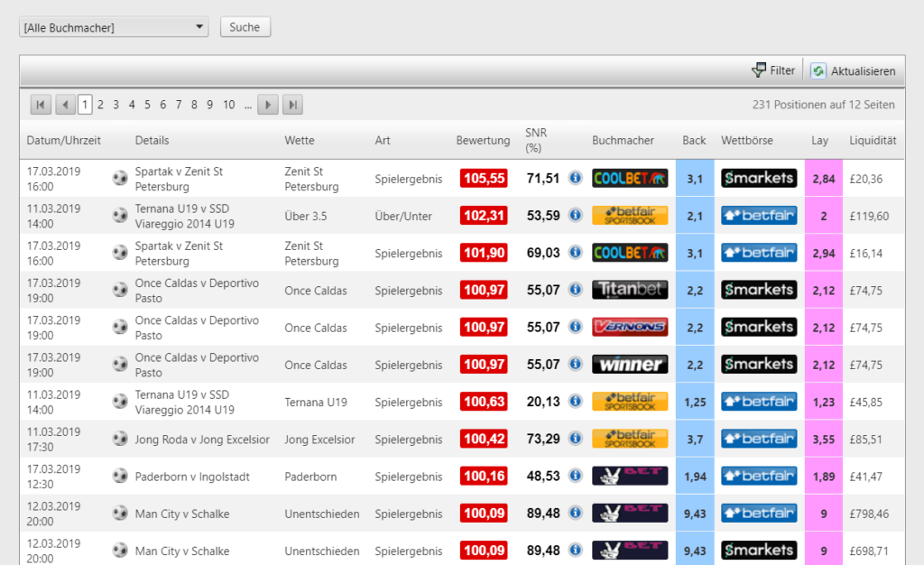Open info icon for 53,59 SNR row
924x565 pixels.
tap(576, 215)
